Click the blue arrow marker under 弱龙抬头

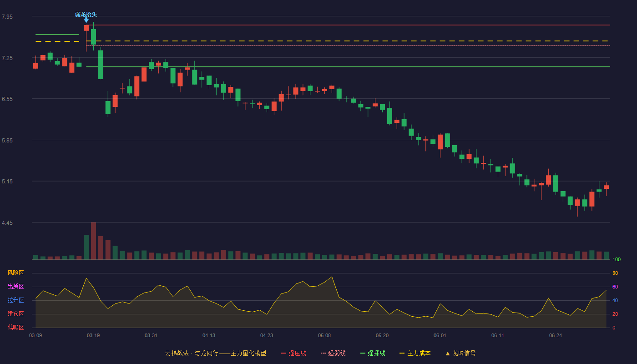pyautogui.click(x=86, y=20)
